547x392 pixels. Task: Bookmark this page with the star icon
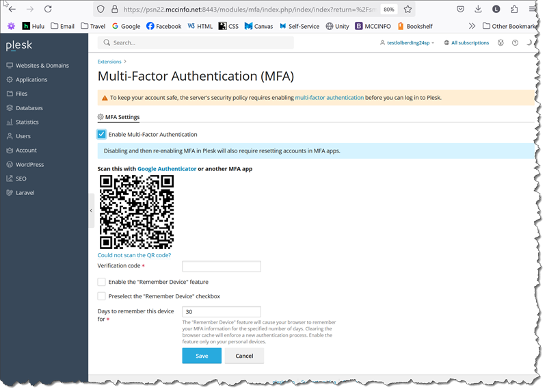tap(408, 10)
